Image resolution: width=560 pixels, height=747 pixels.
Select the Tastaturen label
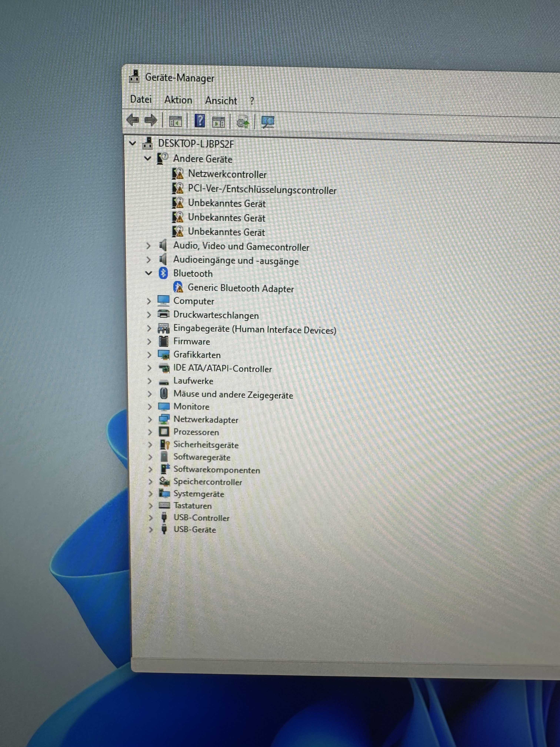coord(193,506)
